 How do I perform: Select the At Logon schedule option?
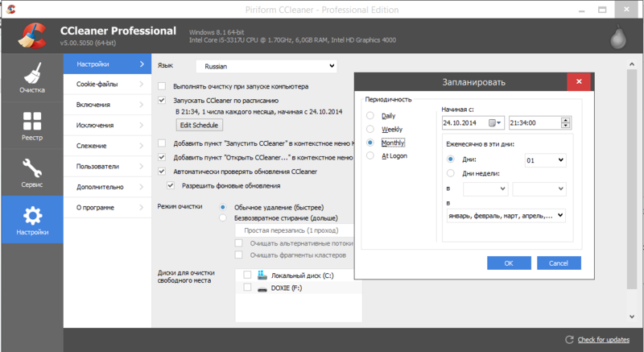point(370,155)
